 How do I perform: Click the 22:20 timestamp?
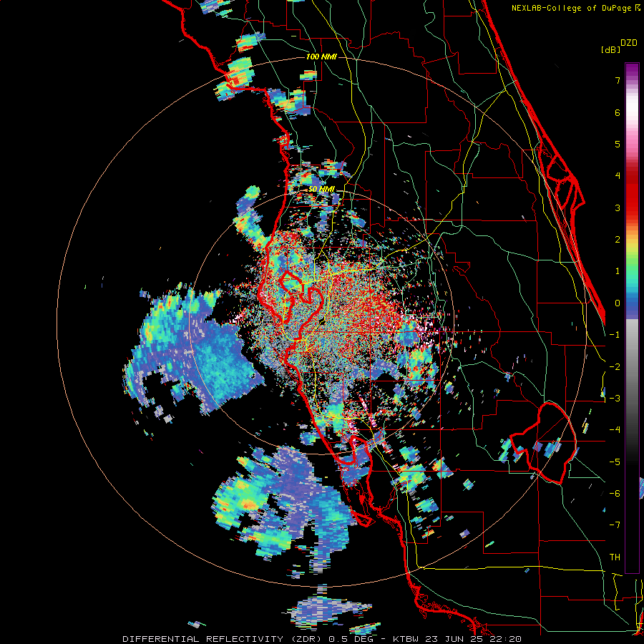(x=507, y=639)
